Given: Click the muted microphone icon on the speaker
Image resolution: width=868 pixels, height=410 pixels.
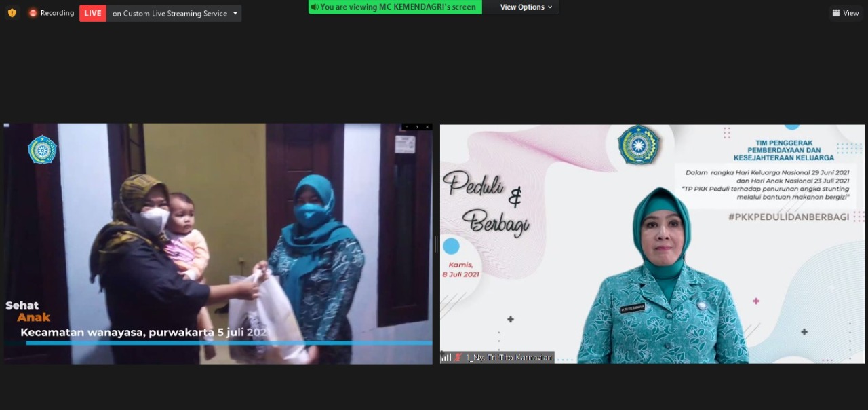Looking at the screenshot, I should [x=458, y=357].
